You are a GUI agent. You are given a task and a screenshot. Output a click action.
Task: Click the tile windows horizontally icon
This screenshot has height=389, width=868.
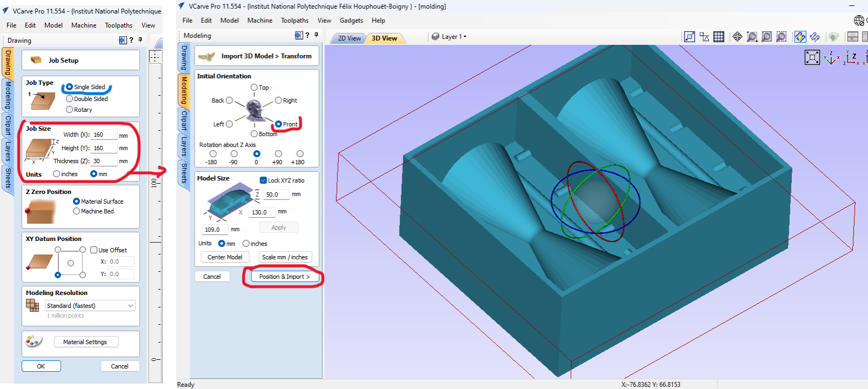point(852,37)
